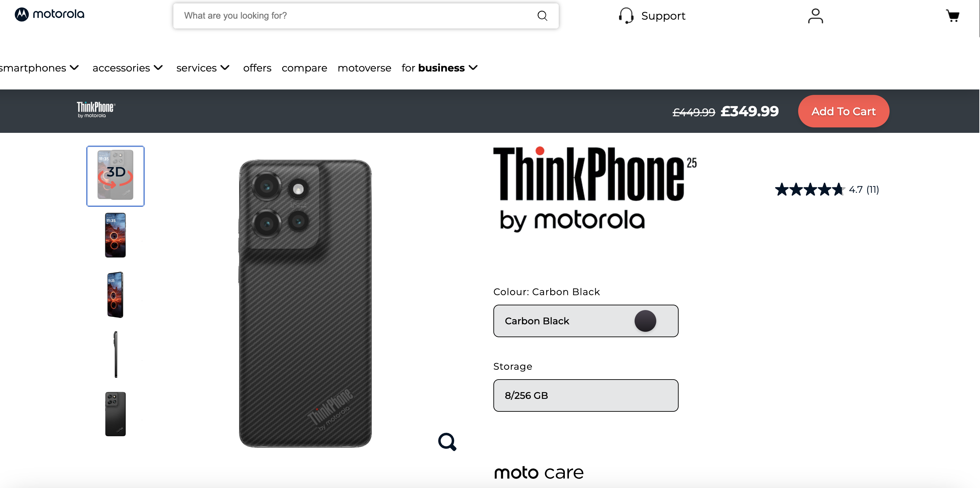Screen dimensions: 980x488
Task: Expand the for business menu
Action: click(x=440, y=68)
